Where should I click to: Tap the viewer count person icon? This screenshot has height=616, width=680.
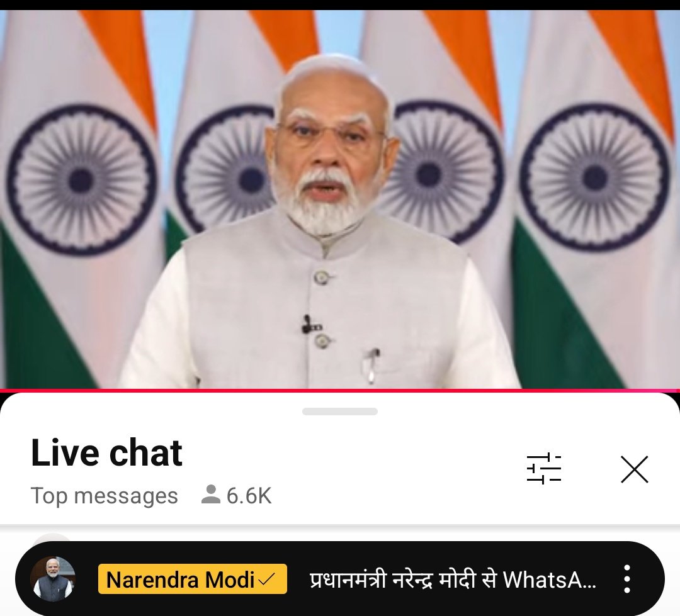(211, 495)
